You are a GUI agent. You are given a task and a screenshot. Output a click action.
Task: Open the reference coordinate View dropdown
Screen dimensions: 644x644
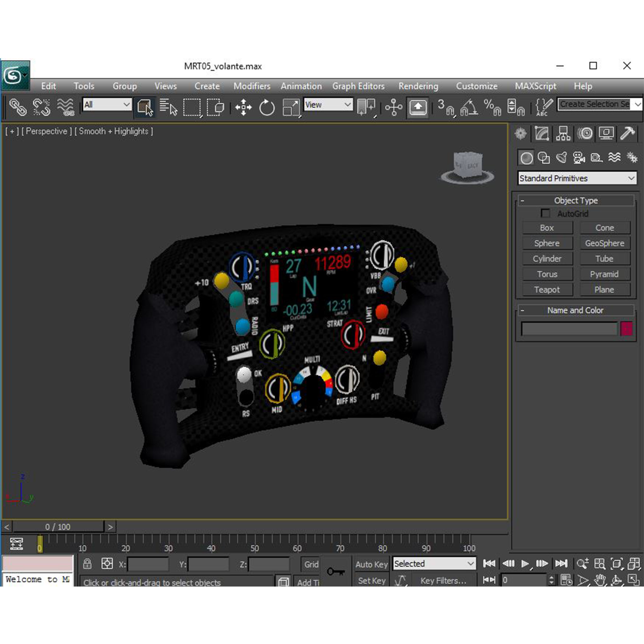point(328,105)
